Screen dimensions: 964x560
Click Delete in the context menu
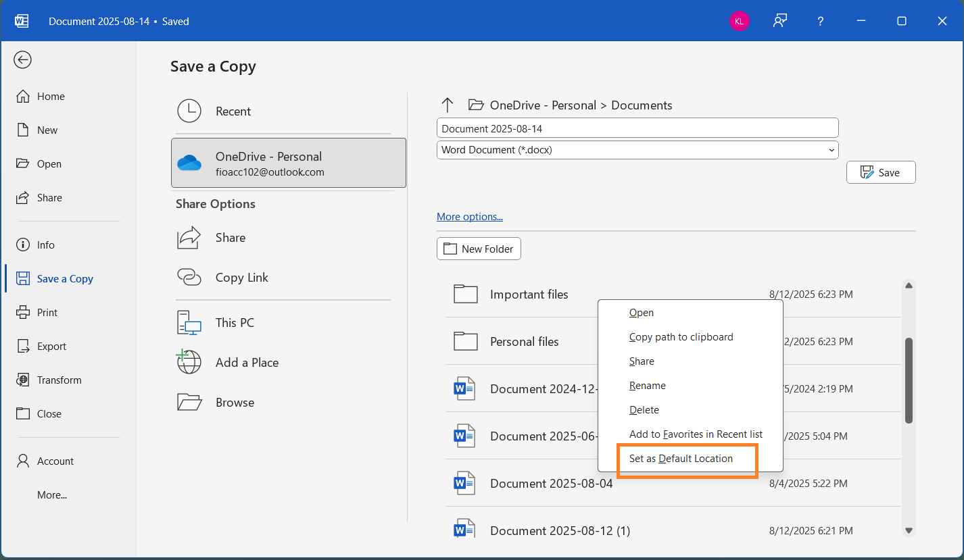point(644,409)
